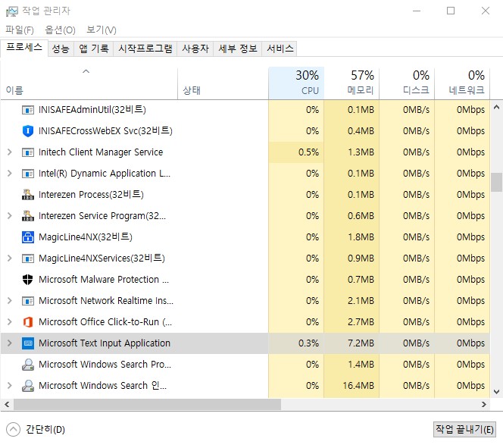
Task: Click the Microsoft Malware Protection shield icon
Action: click(28, 280)
